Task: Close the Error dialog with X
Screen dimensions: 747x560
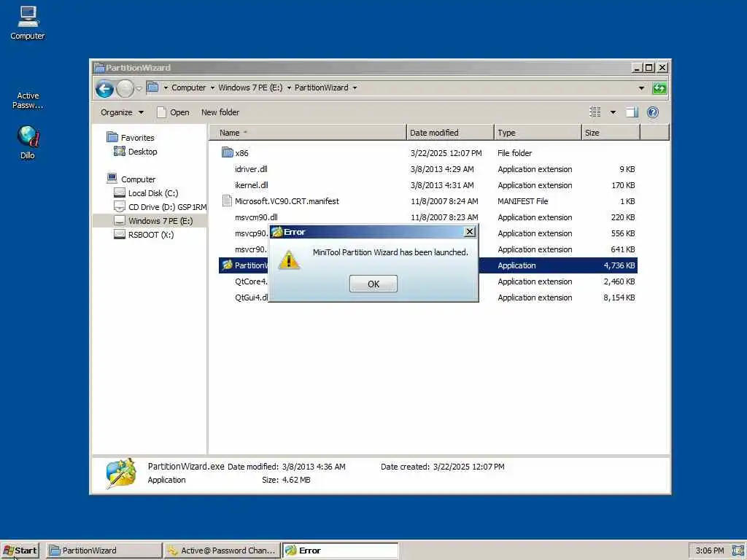Action: click(470, 231)
